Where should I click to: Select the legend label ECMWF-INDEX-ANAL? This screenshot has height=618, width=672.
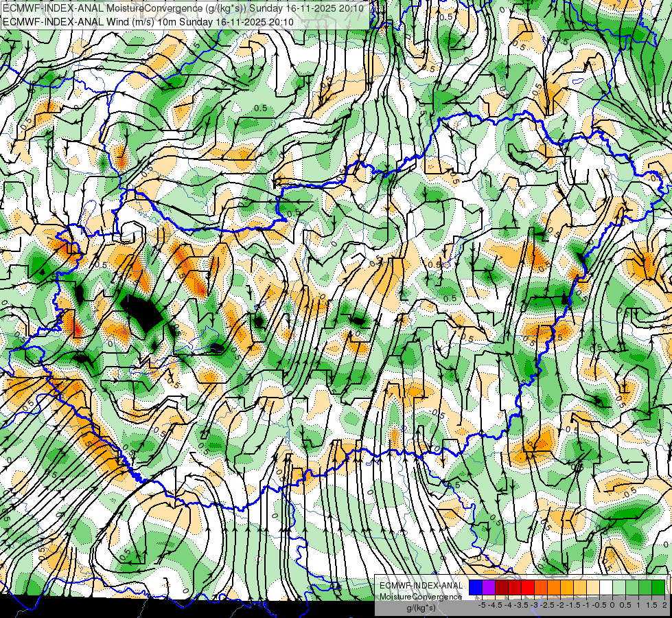pos(421,586)
